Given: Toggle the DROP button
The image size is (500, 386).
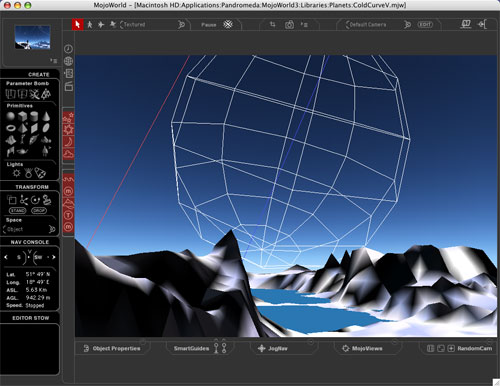Looking at the screenshot, I should point(39,211).
